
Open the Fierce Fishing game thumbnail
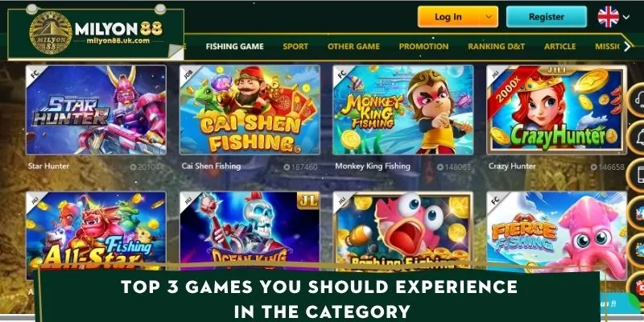[x=556, y=232]
